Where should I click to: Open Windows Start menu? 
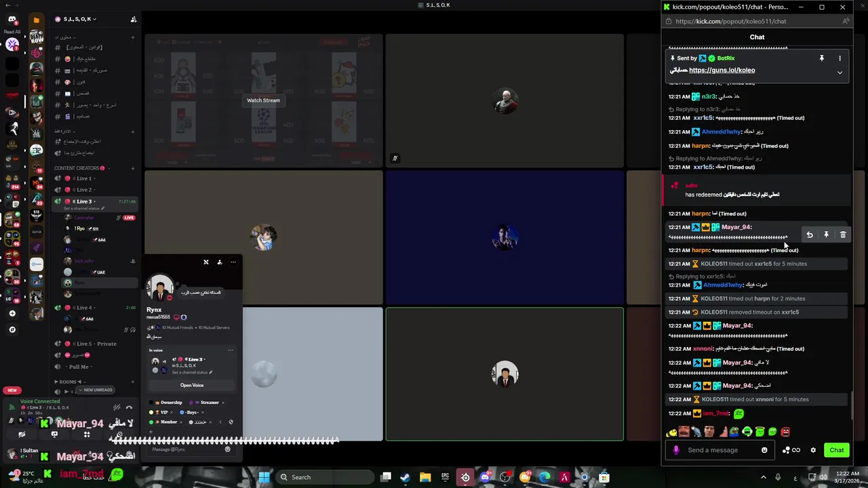coord(264,477)
